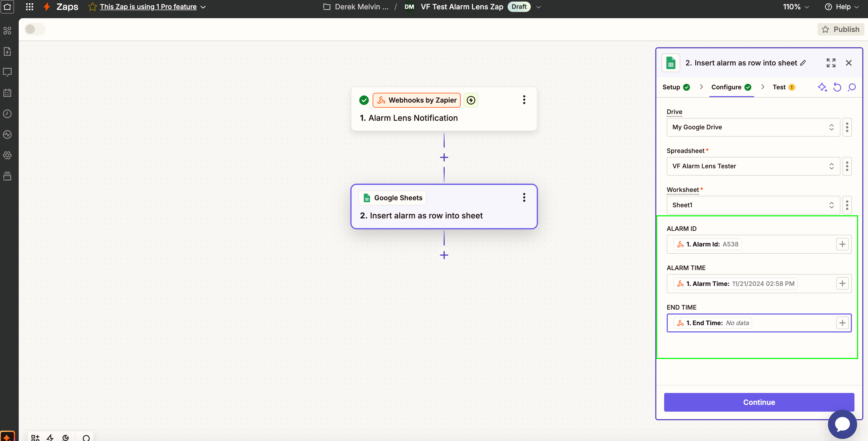
Task: Click the Continue button
Action: coord(759,402)
